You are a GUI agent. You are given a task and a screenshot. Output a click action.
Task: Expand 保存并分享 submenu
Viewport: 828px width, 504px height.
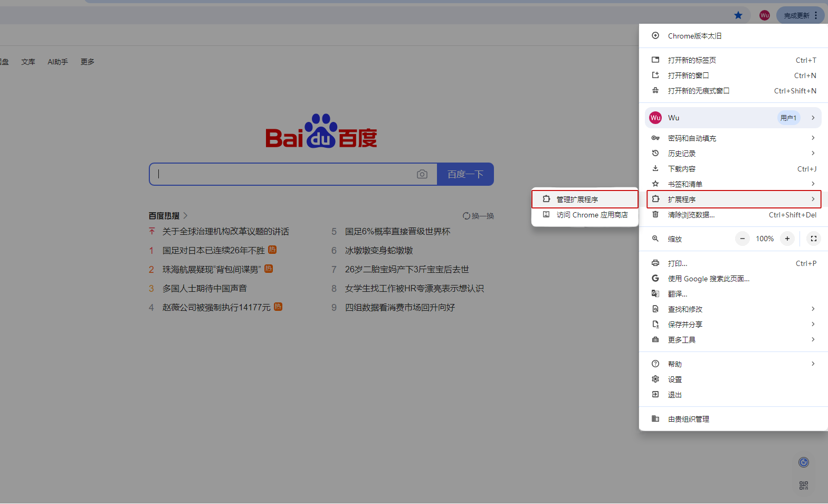pyautogui.click(x=734, y=325)
